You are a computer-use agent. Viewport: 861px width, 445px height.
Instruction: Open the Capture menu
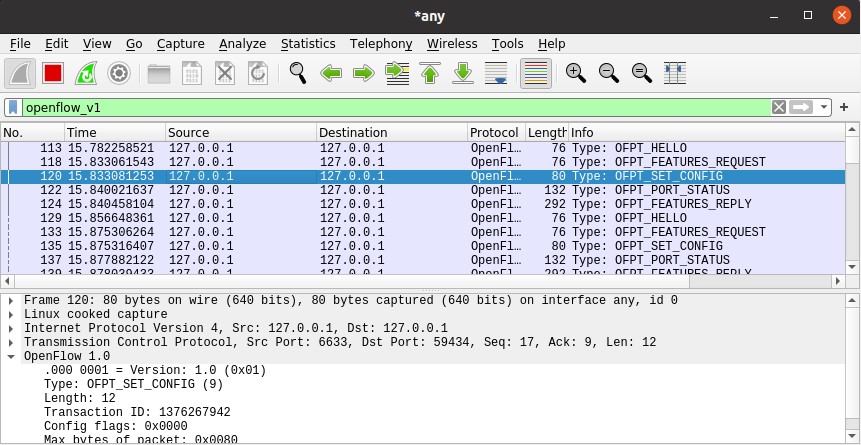pos(181,44)
